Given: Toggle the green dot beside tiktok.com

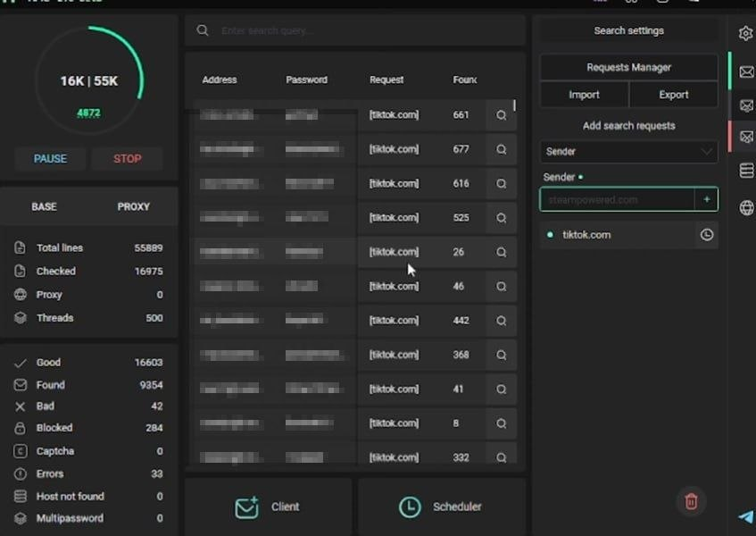Looking at the screenshot, I should [550, 235].
